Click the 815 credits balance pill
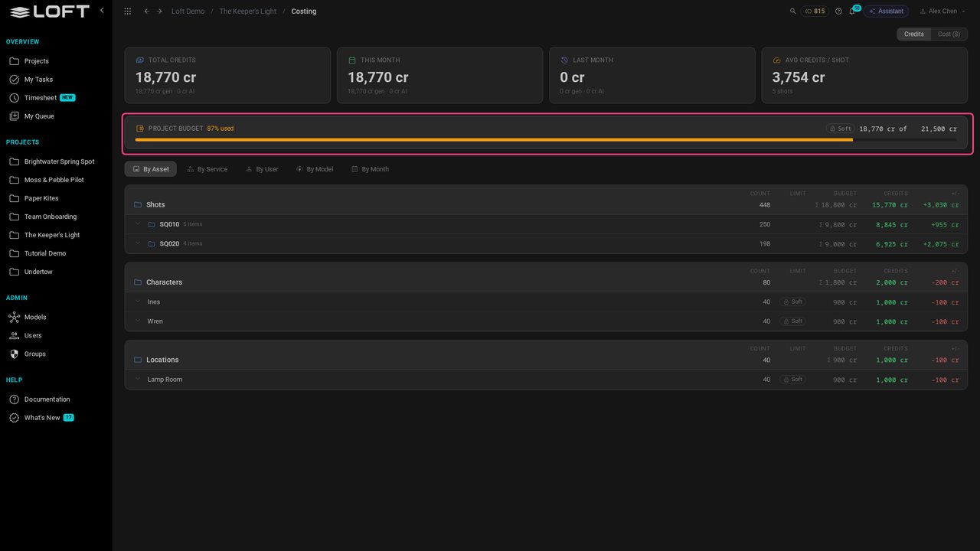980x551 pixels. [815, 11]
